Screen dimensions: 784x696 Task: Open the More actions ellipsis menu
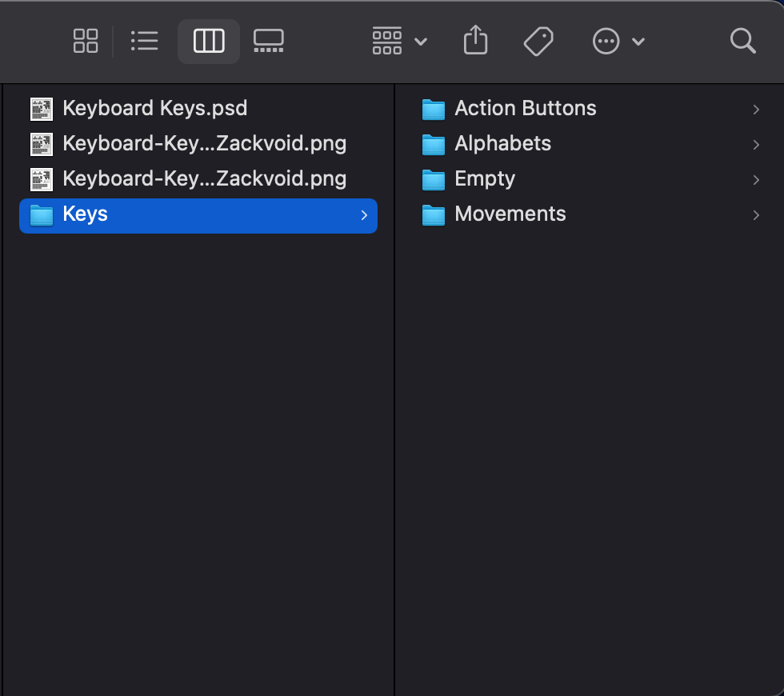pos(618,41)
